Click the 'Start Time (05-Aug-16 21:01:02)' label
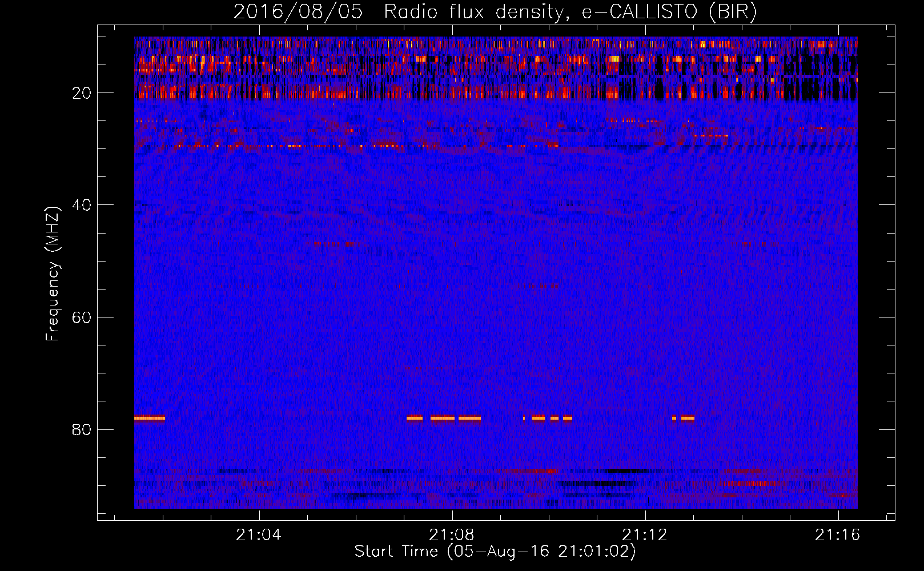924x571 pixels. click(x=495, y=552)
